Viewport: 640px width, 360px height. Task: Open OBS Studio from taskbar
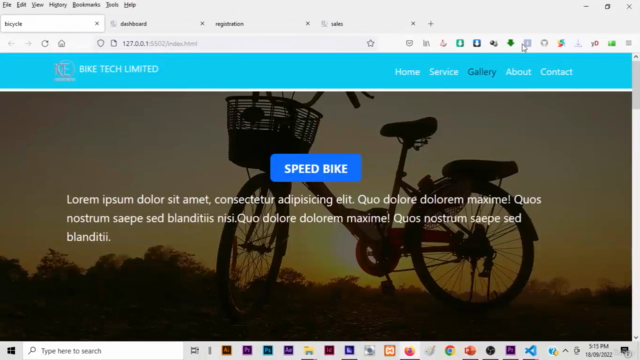[490, 351]
